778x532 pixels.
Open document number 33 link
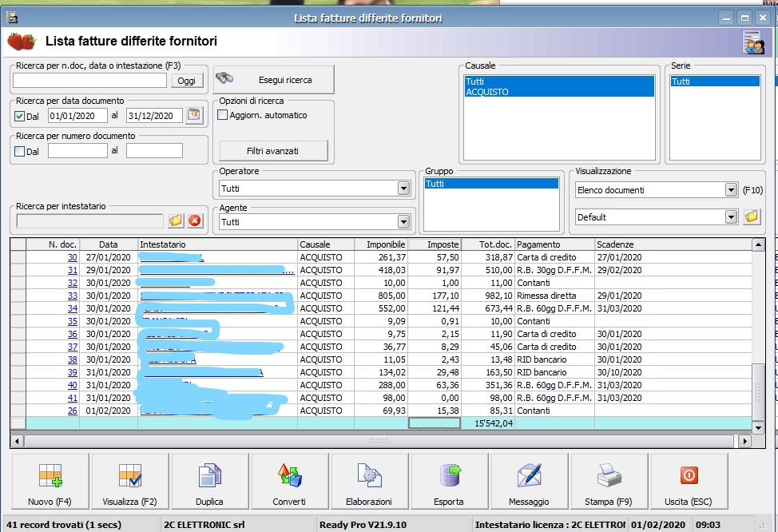[73, 296]
